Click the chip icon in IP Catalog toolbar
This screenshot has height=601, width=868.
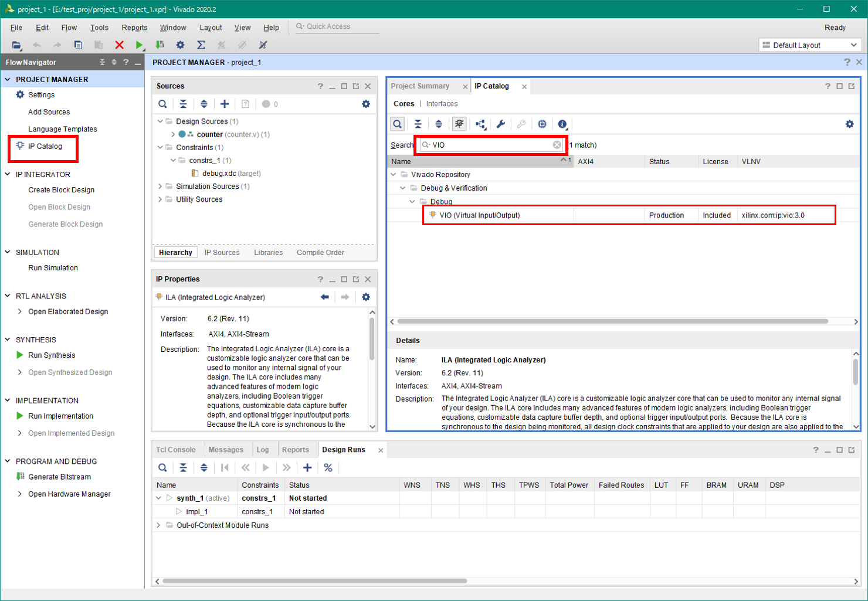coord(542,124)
